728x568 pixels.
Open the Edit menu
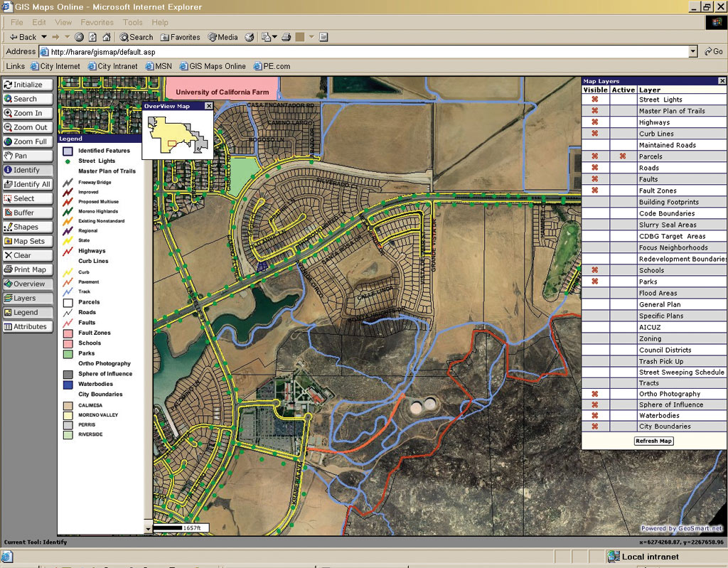tap(39, 22)
